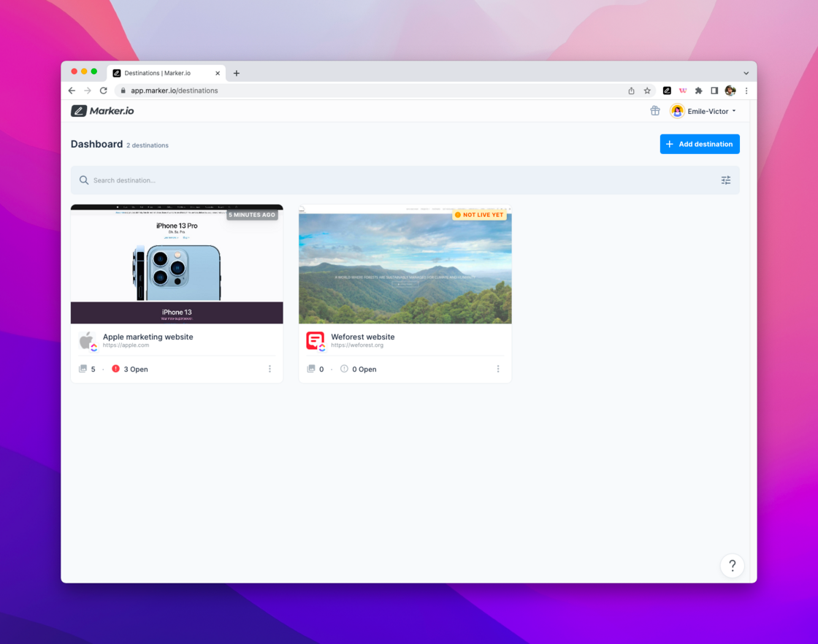Open the filter sliders icon in search bar

(x=726, y=180)
